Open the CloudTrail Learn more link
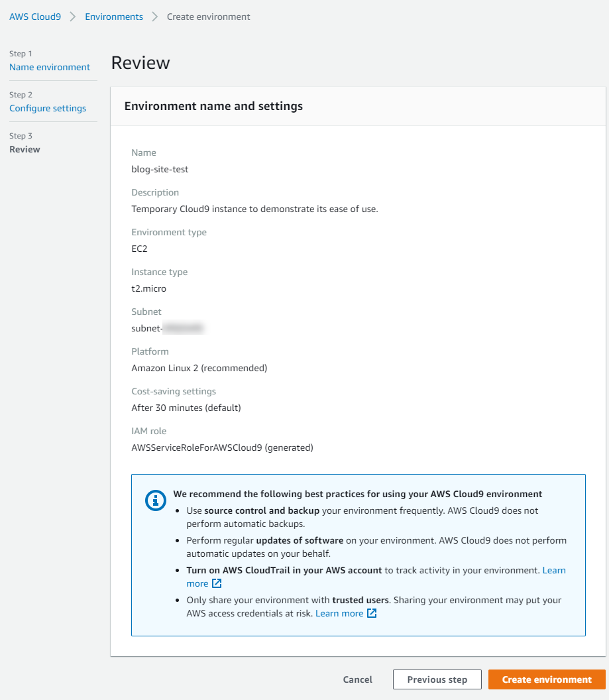 tap(554, 570)
